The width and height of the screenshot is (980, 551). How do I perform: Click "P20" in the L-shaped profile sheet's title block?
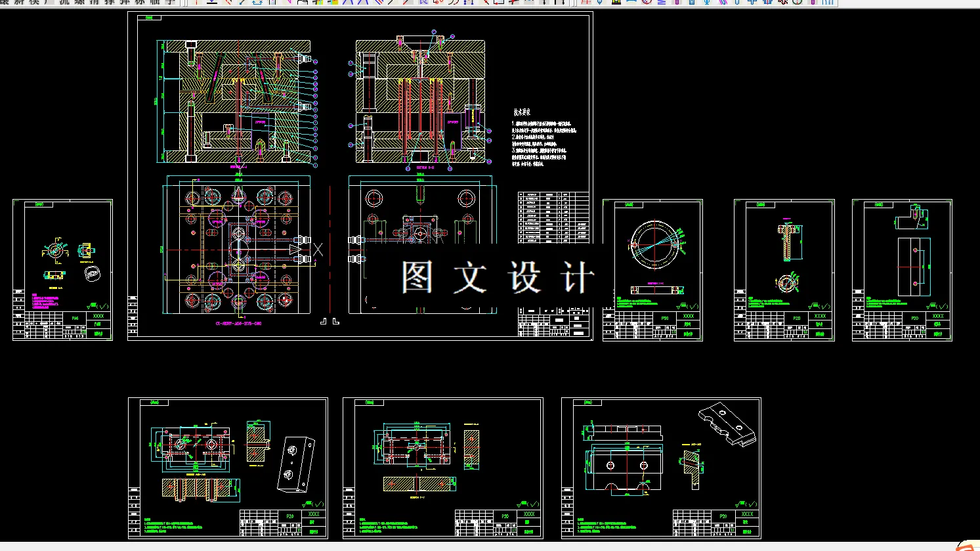tap(914, 318)
